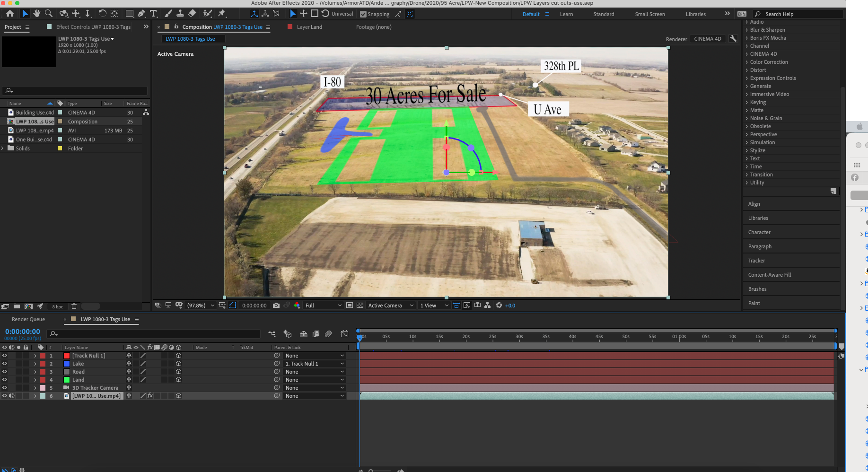Open the Solids folder in the Project panel

pyautogui.click(x=3, y=148)
